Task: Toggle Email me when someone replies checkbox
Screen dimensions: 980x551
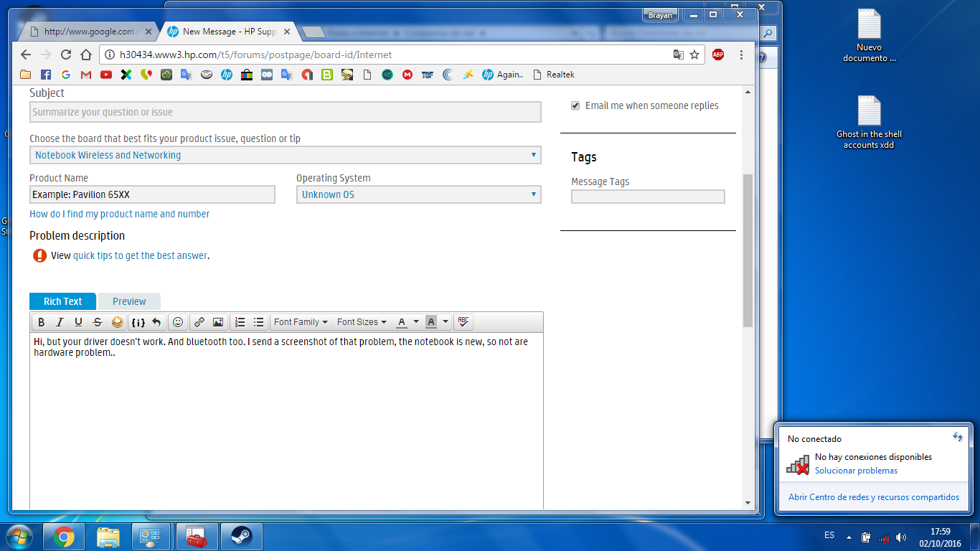Action: tap(575, 105)
